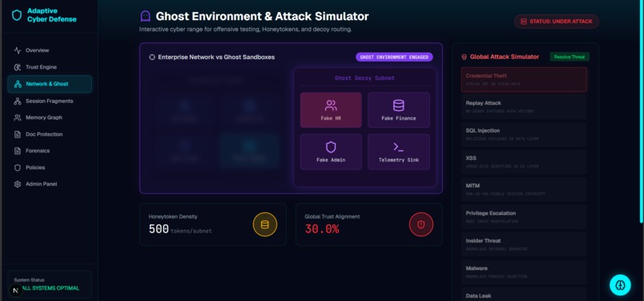The height and width of the screenshot is (301, 644).
Task: Click the users icon on the Fake HR tile
Action: [331, 105]
